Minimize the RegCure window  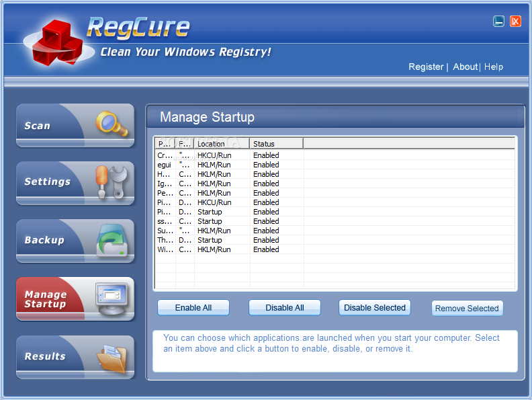click(x=498, y=22)
